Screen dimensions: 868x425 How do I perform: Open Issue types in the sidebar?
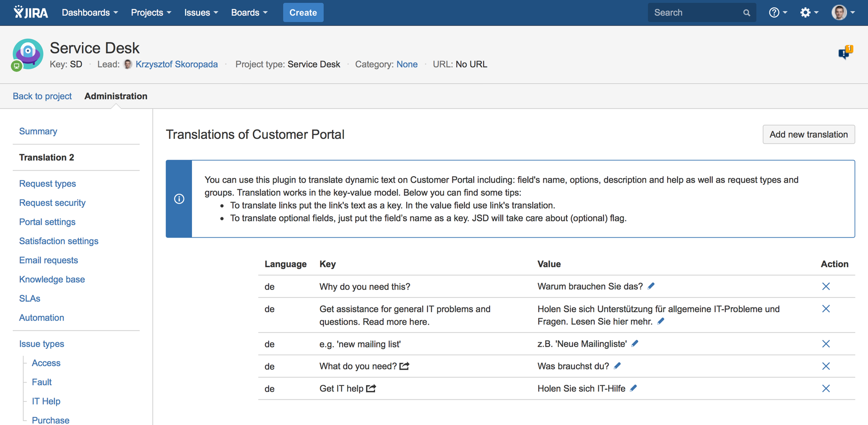tap(42, 344)
